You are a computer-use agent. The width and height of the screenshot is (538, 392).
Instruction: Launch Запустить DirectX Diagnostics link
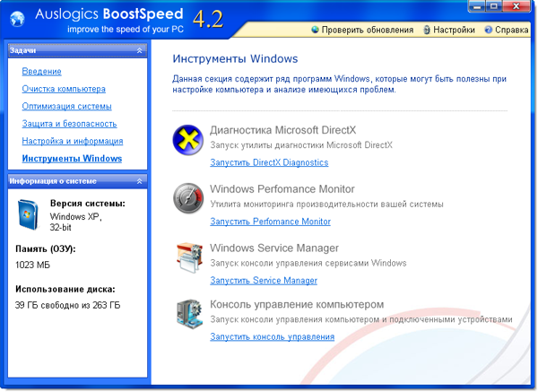pyautogui.click(x=269, y=162)
